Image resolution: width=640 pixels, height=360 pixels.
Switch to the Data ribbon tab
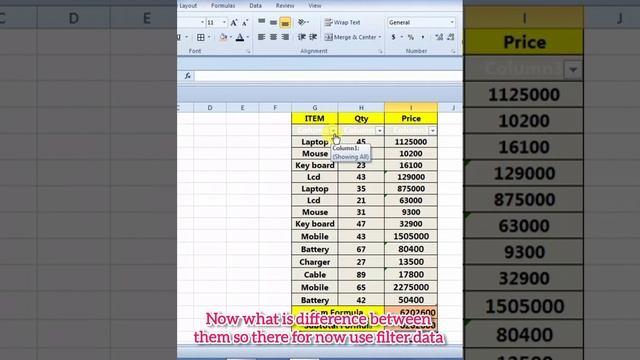tap(255, 6)
